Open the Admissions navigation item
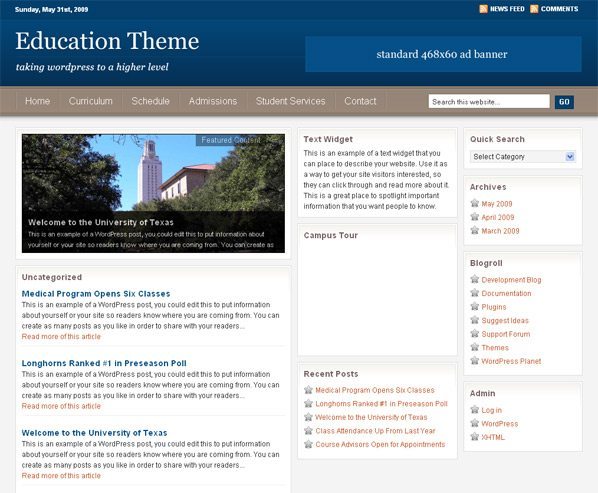 coord(213,101)
